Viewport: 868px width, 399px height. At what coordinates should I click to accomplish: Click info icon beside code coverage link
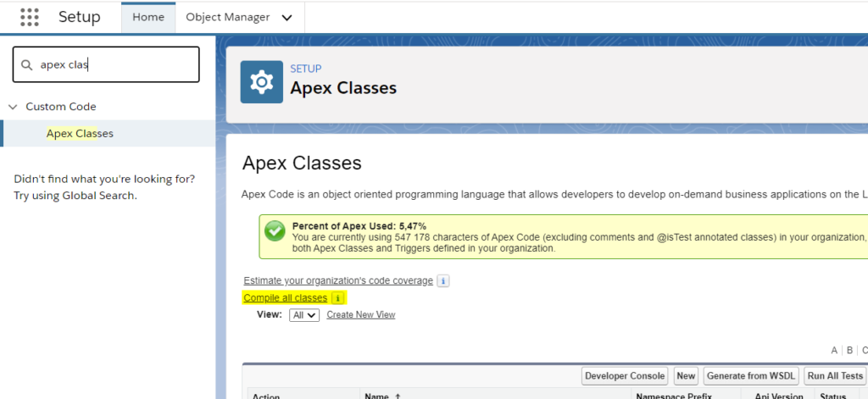click(x=442, y=281)
